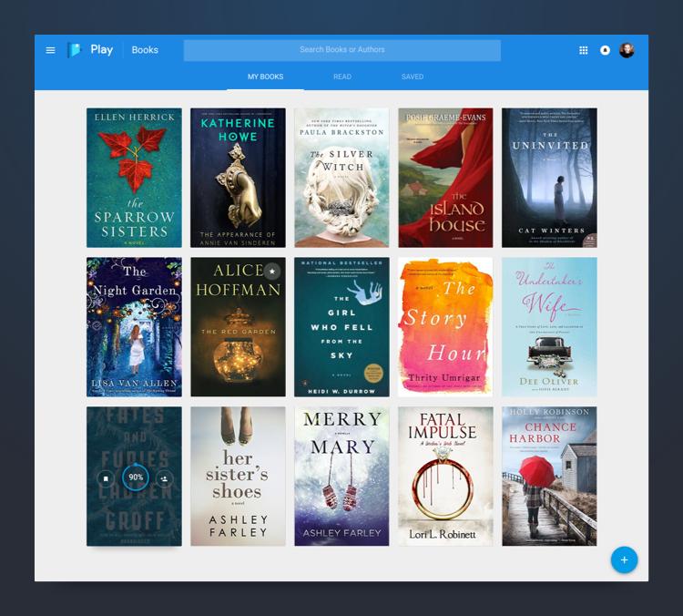Open the notifications icon in header
The image size is (683, 616).
coord(605,50)
